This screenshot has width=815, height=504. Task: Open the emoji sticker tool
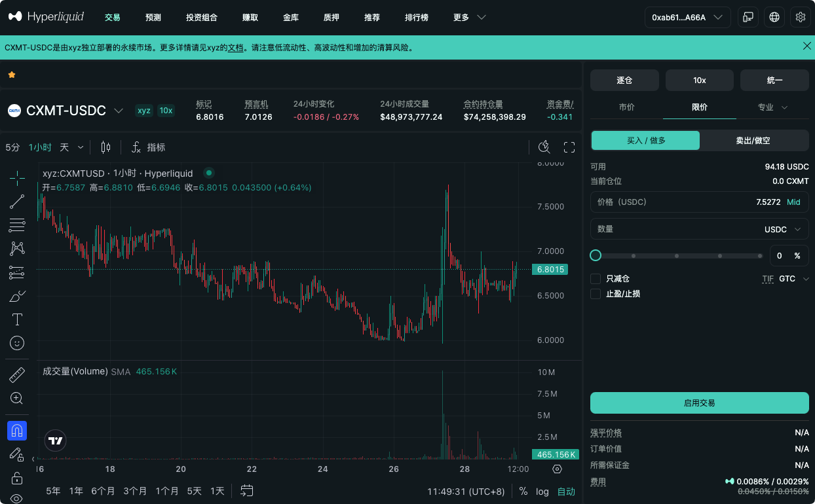pos(17,342)
